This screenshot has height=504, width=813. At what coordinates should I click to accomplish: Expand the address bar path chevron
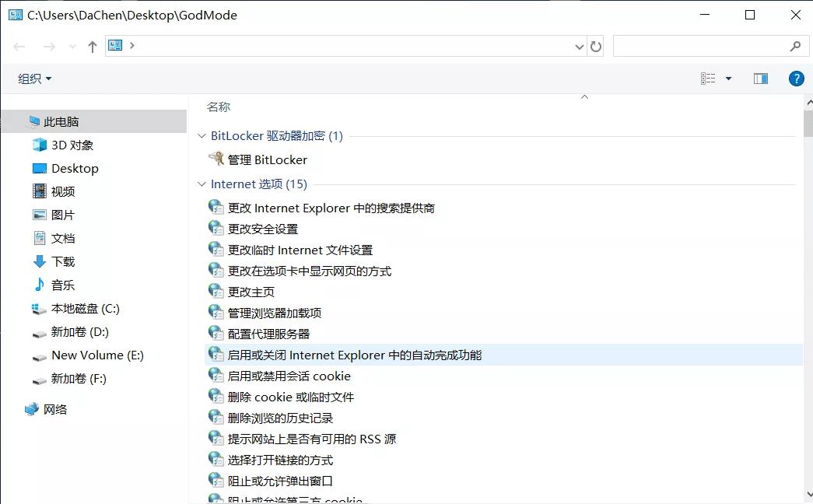click(x=132, y=46)
